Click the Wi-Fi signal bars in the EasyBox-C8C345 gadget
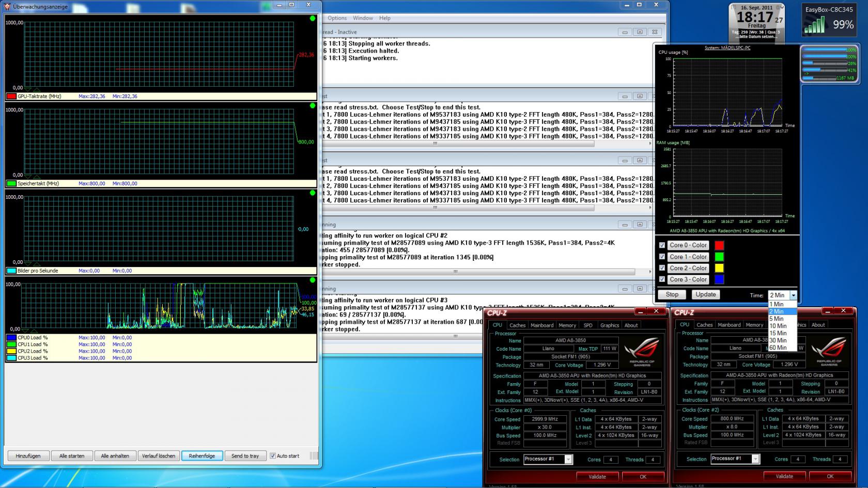The width and height of the screenshot is (868, 488). click(815, 25)
